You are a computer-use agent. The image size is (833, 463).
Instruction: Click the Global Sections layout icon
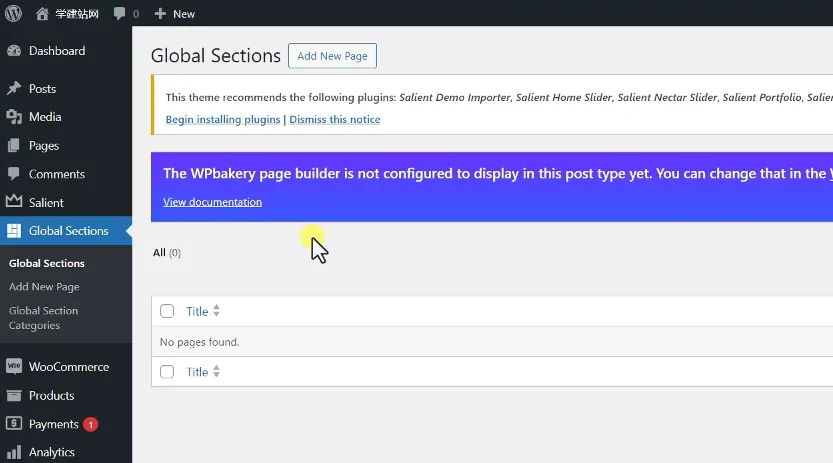point(14,230)
